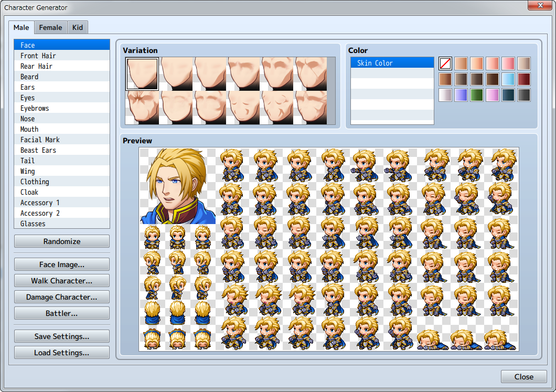Select first bottom-row heavily wrinkled face
This screenshot has height=392, width=556.
click(x=142, y=108)
